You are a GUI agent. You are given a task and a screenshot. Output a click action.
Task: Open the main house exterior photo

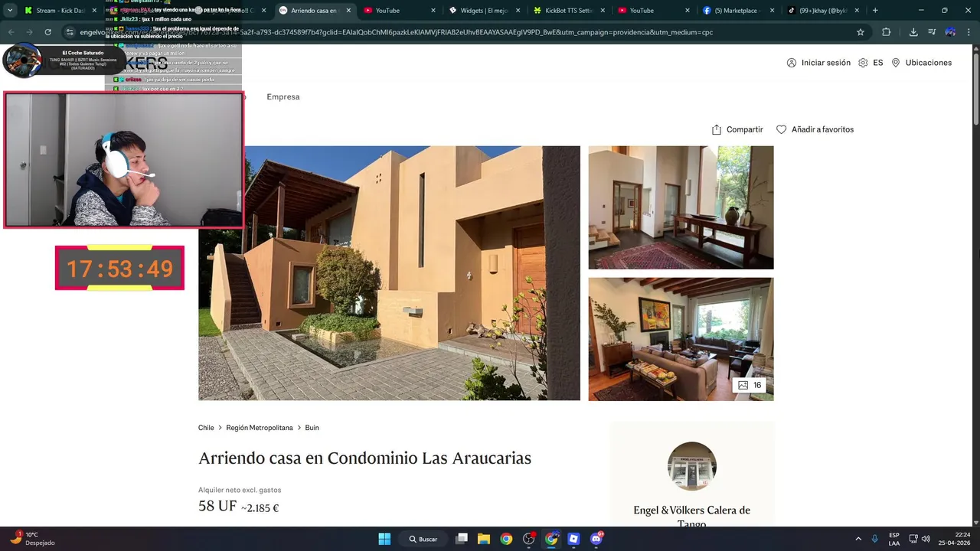(x=389, y=273)
